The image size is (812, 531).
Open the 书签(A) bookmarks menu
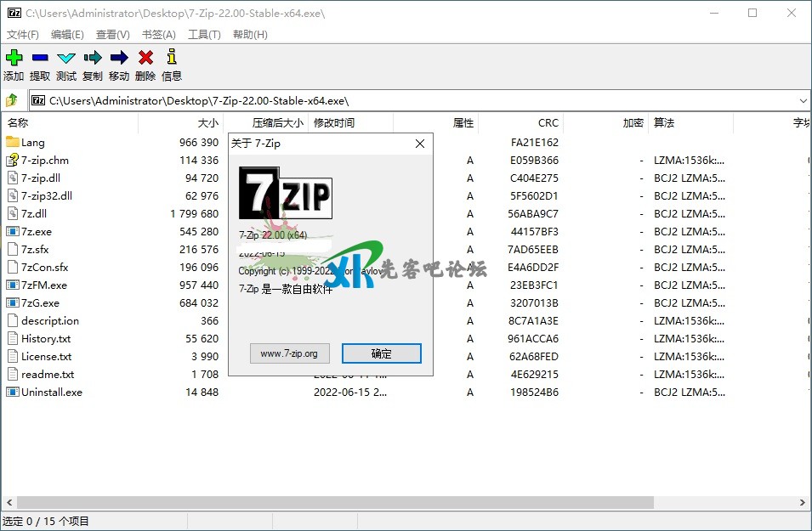point(158,35)
